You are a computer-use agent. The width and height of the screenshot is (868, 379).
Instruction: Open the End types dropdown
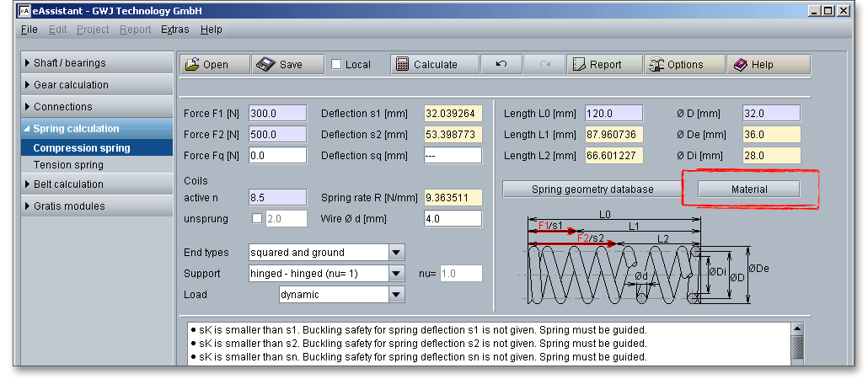396,252
